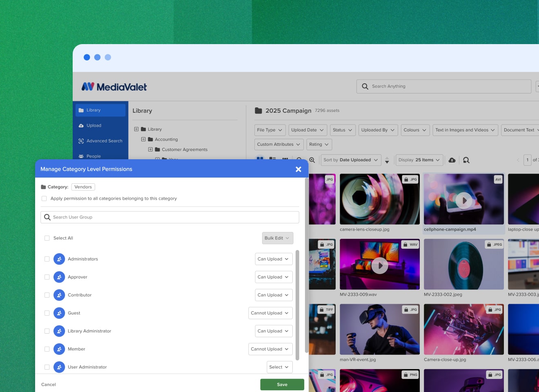Check the Select All checkbox

47,238
